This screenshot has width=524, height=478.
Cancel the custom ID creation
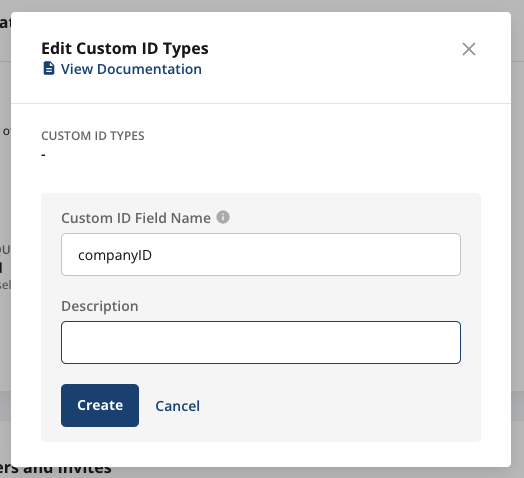point(177,406)
